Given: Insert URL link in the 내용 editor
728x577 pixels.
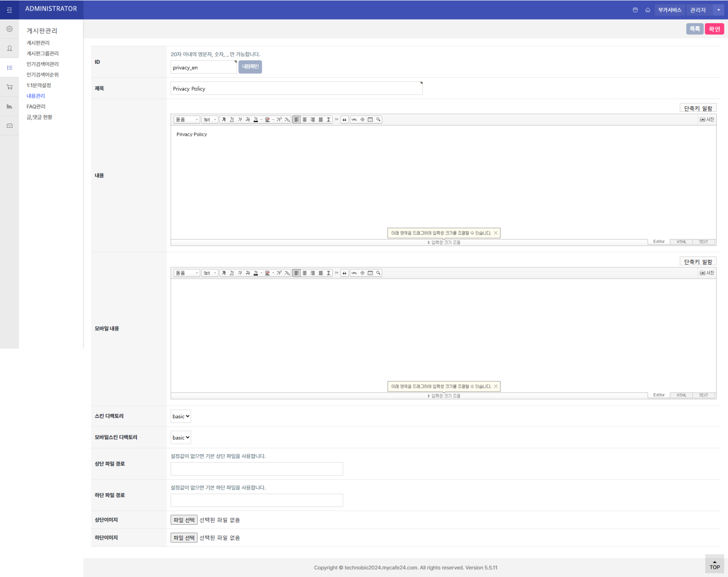Looking at the screenshot, I should coord(354,120).
